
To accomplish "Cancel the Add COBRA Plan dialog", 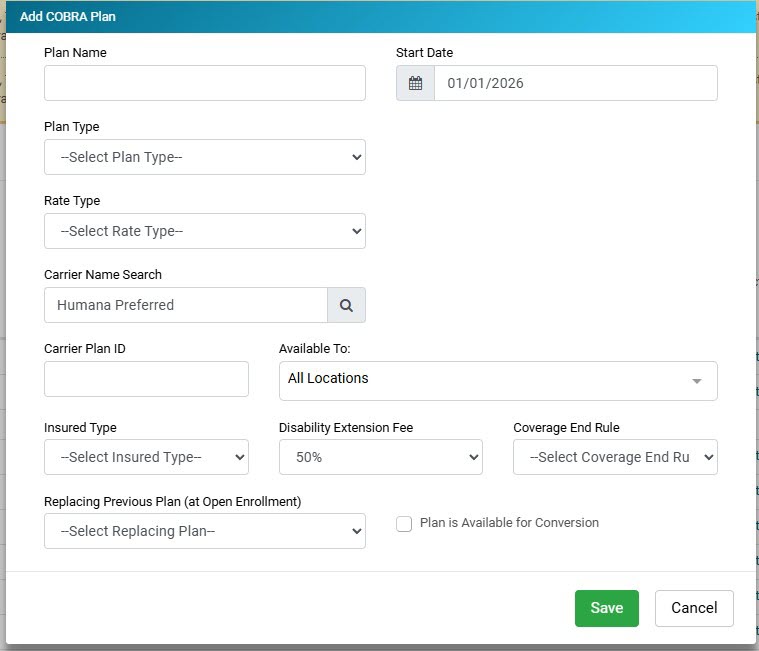I will 694,608.
